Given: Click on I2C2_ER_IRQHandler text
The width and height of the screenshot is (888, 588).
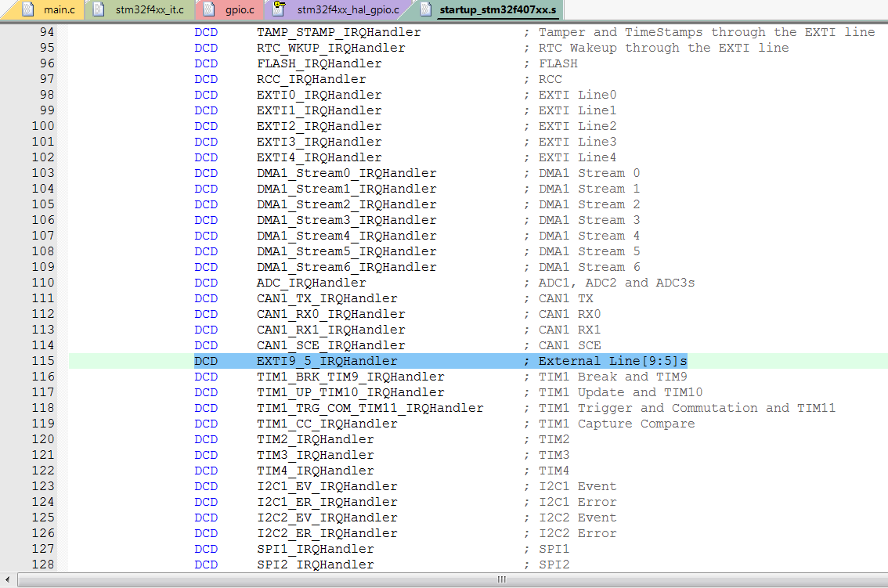Looking at the screenshot, I should (x=327, y=534).
